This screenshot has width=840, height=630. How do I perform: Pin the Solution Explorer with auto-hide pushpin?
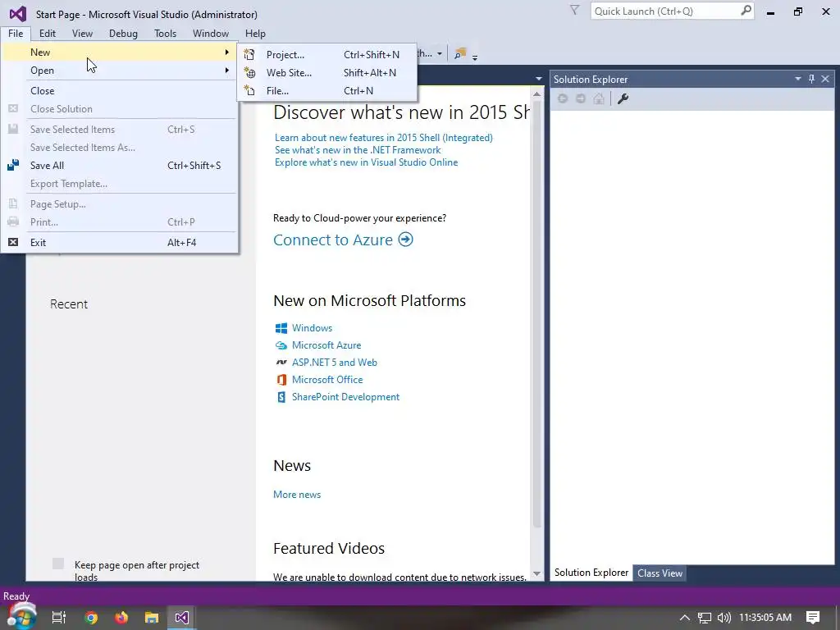tap(811, 79)
